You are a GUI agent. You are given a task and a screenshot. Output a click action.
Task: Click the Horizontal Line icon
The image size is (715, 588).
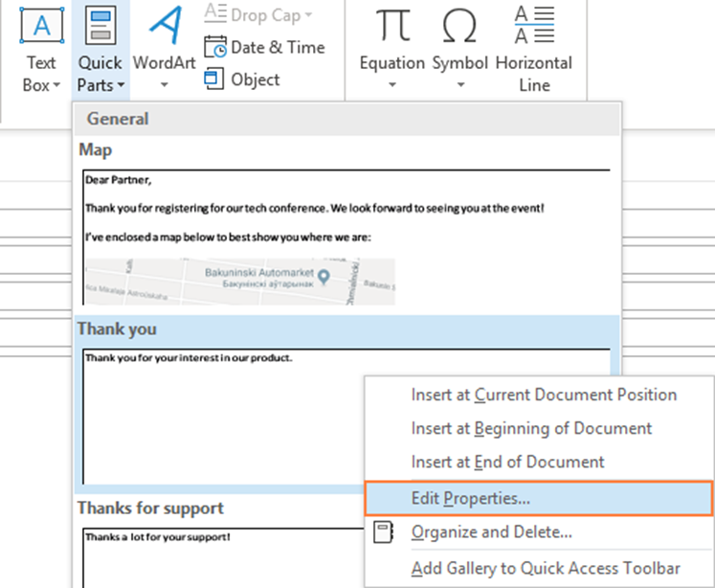coord(534,26)
